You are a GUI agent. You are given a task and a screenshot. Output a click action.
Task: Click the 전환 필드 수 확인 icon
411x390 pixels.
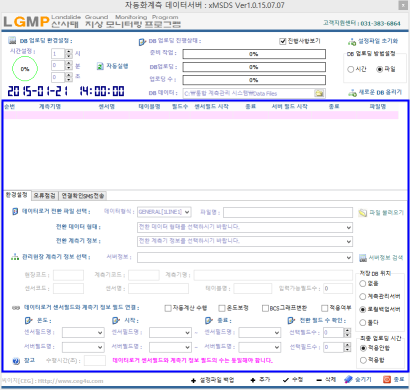(x=291, y=320)
